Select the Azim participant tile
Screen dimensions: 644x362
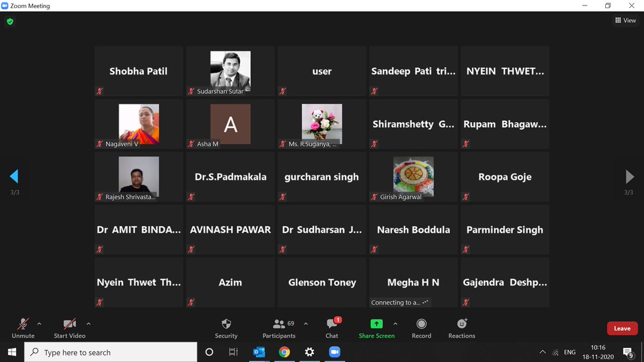point(230,282)
